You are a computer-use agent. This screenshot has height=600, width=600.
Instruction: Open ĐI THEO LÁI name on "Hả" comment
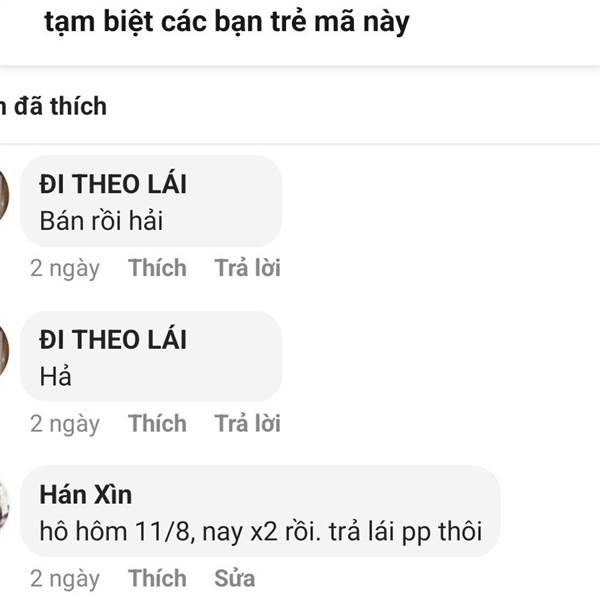pos(113,339)
